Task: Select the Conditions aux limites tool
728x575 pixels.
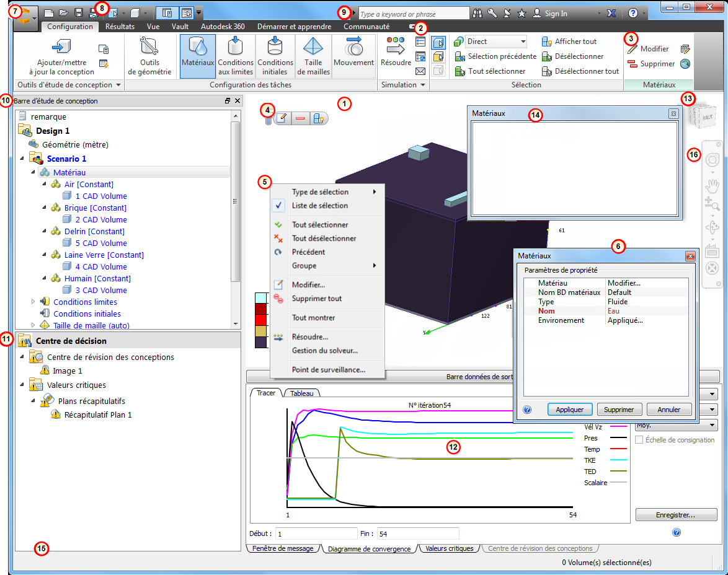Action: tap(236, 56)
